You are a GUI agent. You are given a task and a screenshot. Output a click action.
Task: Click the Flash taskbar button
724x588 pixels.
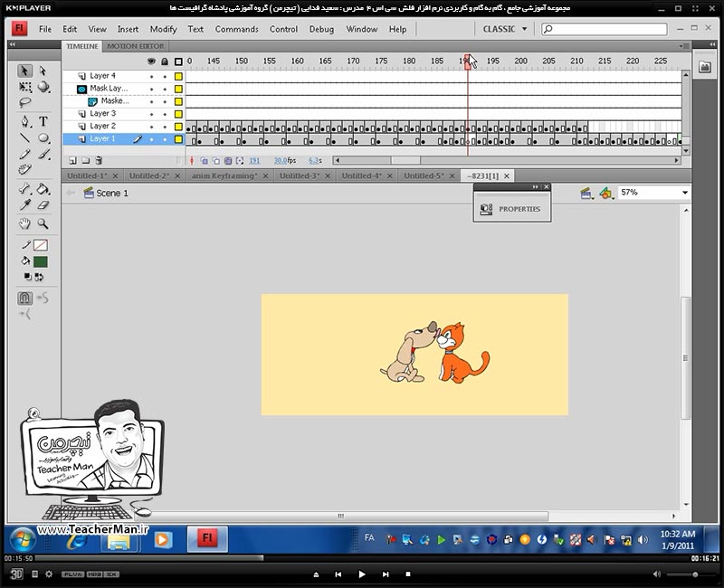207,538
